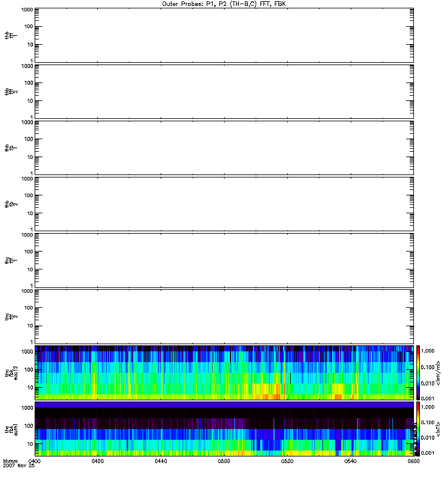
Task: Click the "thb fff 1" panel label
Action: (x=11, y=35)
